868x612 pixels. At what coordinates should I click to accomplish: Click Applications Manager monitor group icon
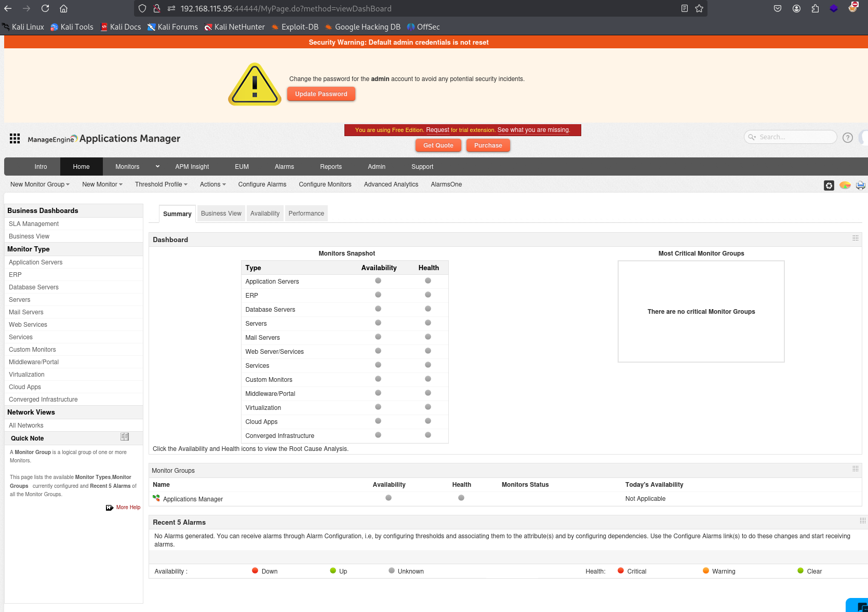[x=156, y=498]
